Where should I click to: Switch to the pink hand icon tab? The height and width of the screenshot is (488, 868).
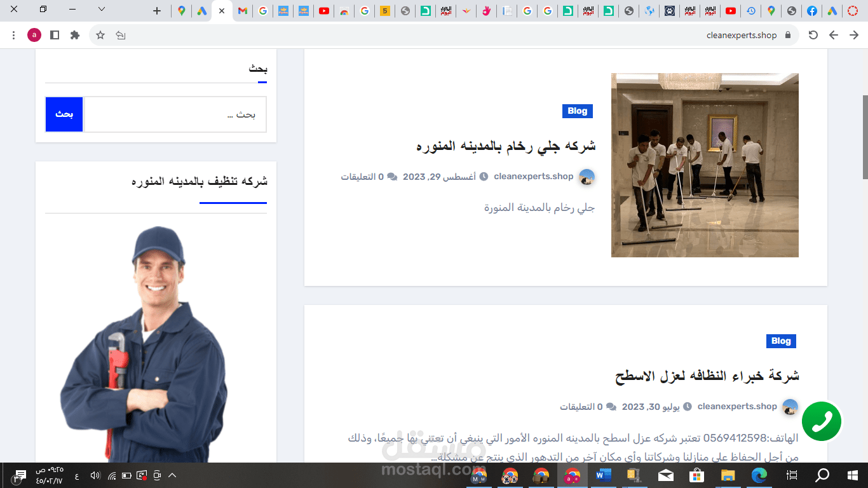(486, 11)
